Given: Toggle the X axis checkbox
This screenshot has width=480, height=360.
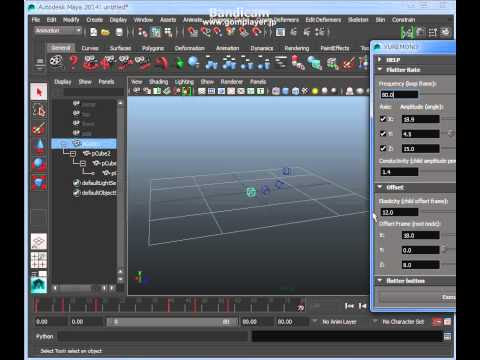Looking at the screenshot, I should (x=383, y=119).
